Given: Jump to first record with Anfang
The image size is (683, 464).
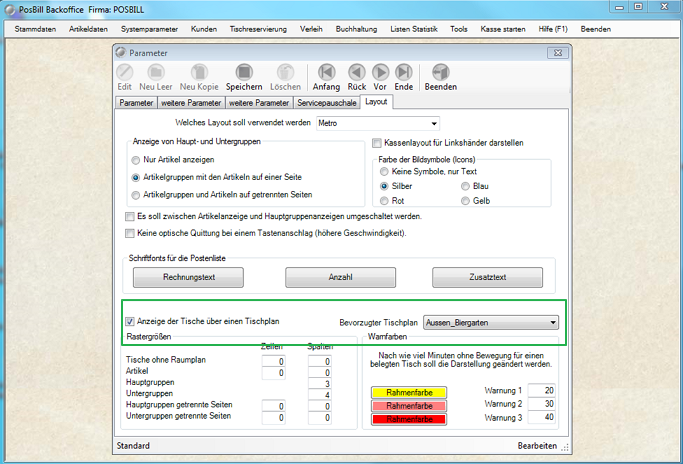Looking at the screenshot, I should (327, 72).
